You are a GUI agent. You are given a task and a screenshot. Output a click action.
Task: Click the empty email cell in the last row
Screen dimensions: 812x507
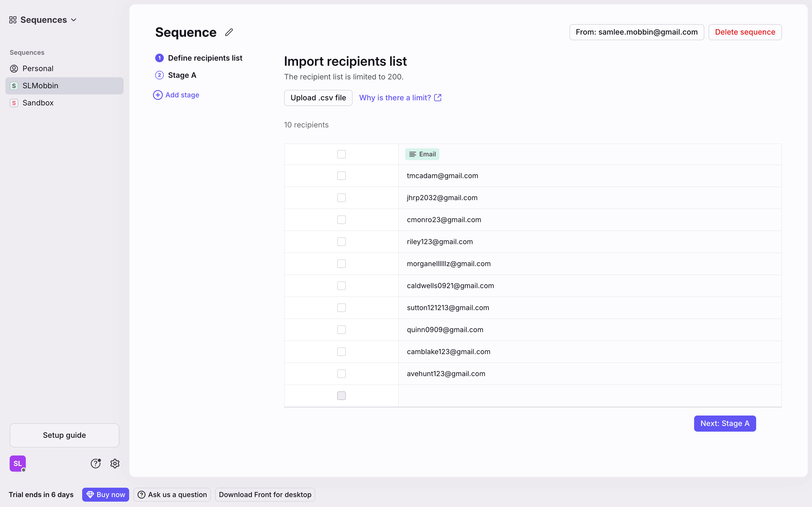point(589,396)
